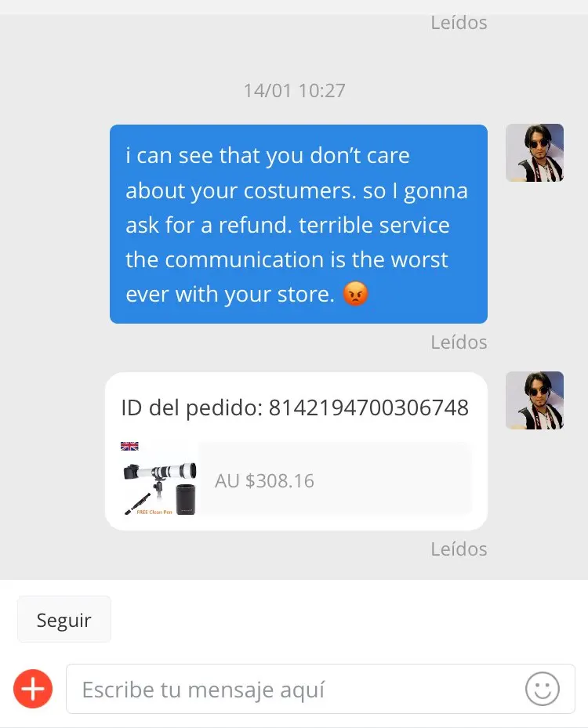
Task: Click the 14/01 10:27 timestamp
Action: 295,91
